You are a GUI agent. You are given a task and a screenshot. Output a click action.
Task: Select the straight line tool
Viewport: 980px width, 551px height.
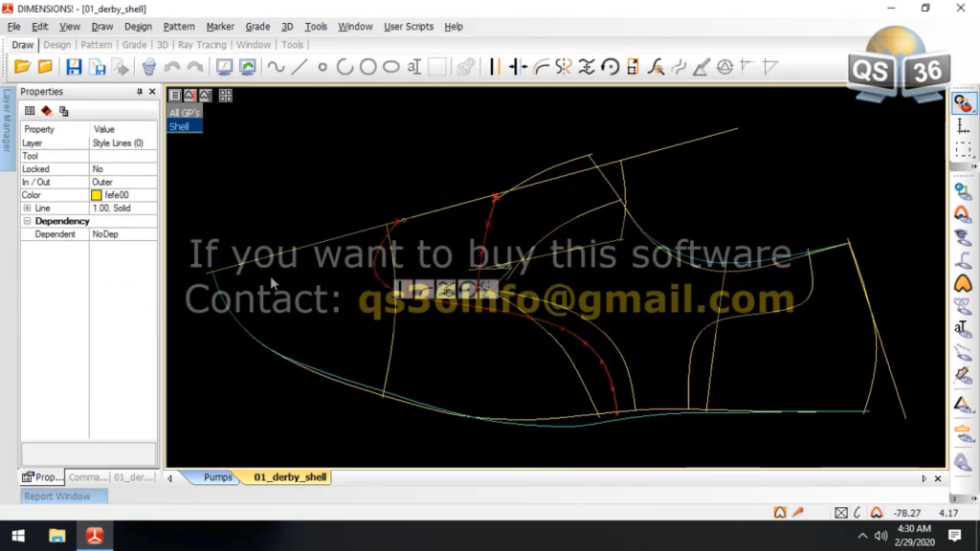298,66
